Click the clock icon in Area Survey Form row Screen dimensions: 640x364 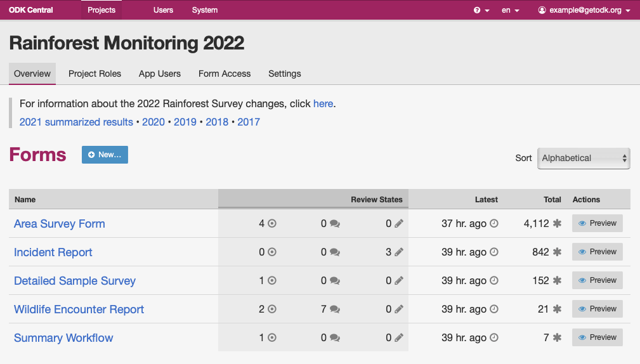[x=494, y=224]
